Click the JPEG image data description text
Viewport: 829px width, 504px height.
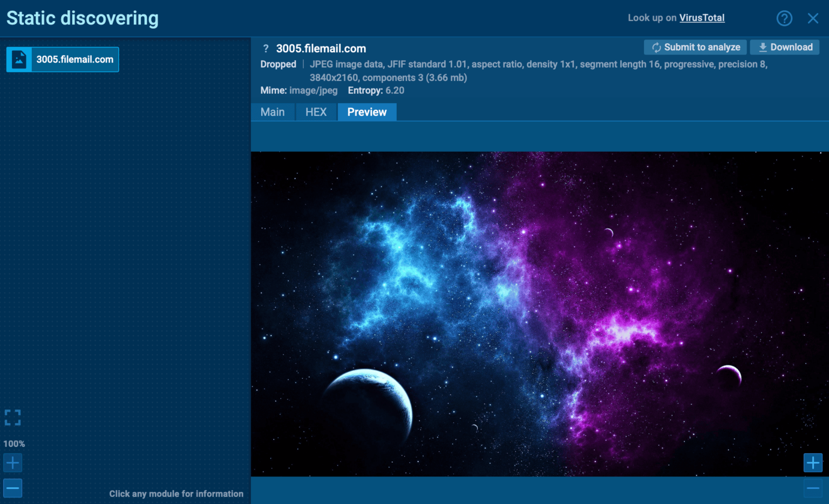539,71
